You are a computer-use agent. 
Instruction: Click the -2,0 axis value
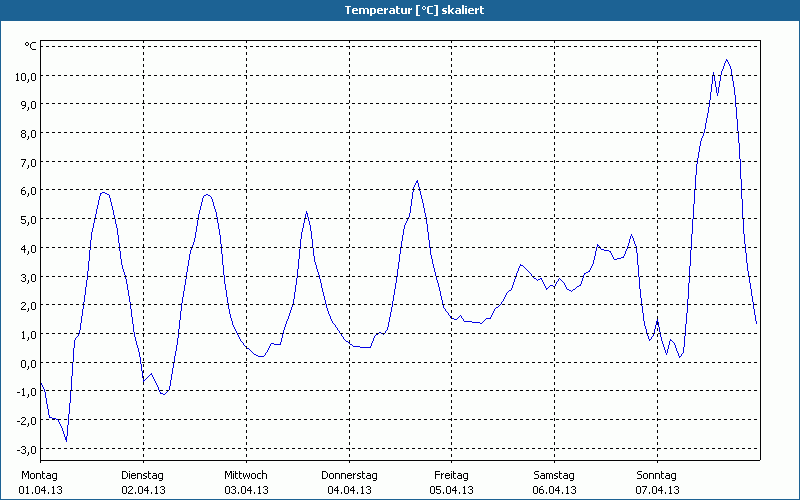28,421
